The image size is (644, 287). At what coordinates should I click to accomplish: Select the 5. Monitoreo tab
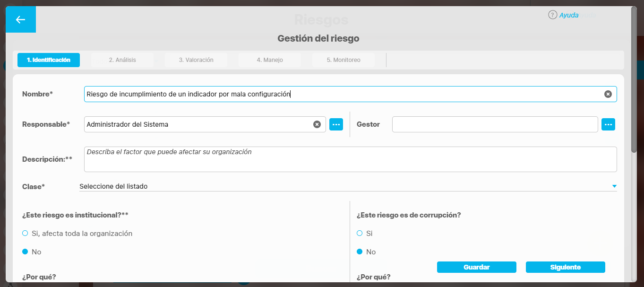coord(343,60)
